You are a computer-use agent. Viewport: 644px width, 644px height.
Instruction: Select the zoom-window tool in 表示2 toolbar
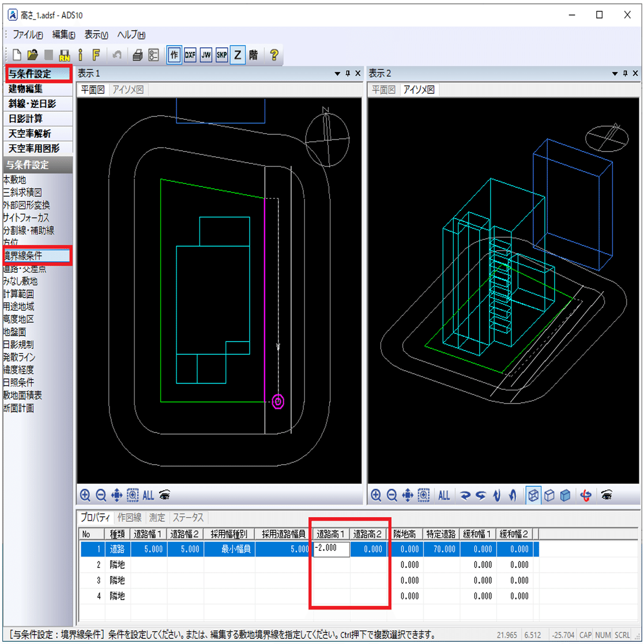(x=423, y=495)
